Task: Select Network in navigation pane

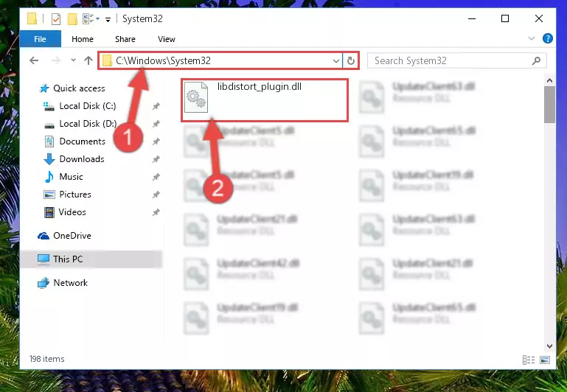Action: [x=71, y=282]
